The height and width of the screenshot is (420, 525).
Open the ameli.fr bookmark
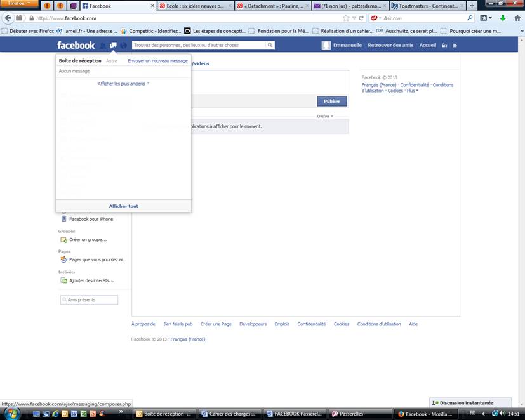click(87, 31)
